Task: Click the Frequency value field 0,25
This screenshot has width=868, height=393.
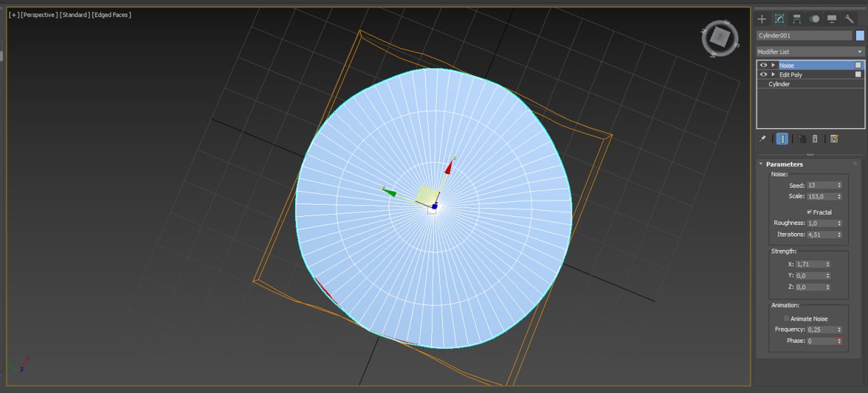Action: tap(821, 329)
